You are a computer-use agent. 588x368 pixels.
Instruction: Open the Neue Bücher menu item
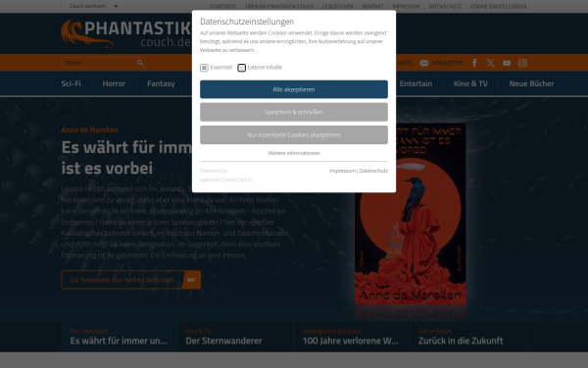tap(531, 83)
